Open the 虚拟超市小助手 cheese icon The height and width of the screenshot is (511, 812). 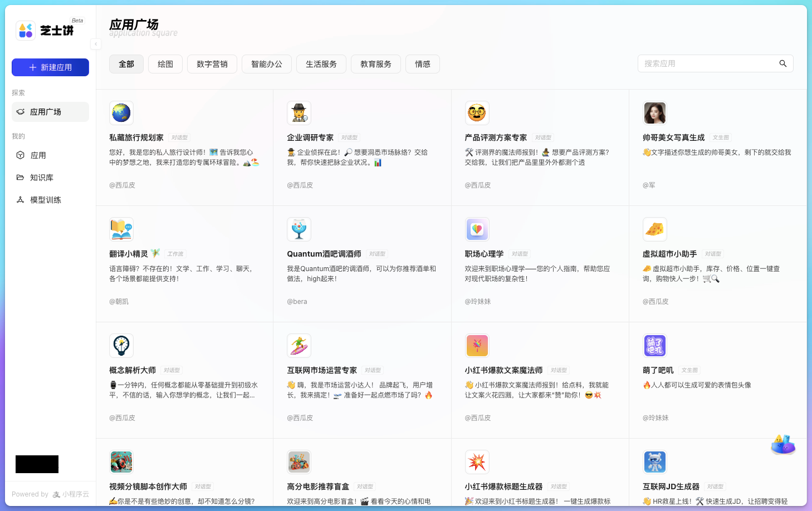point(655,229)
